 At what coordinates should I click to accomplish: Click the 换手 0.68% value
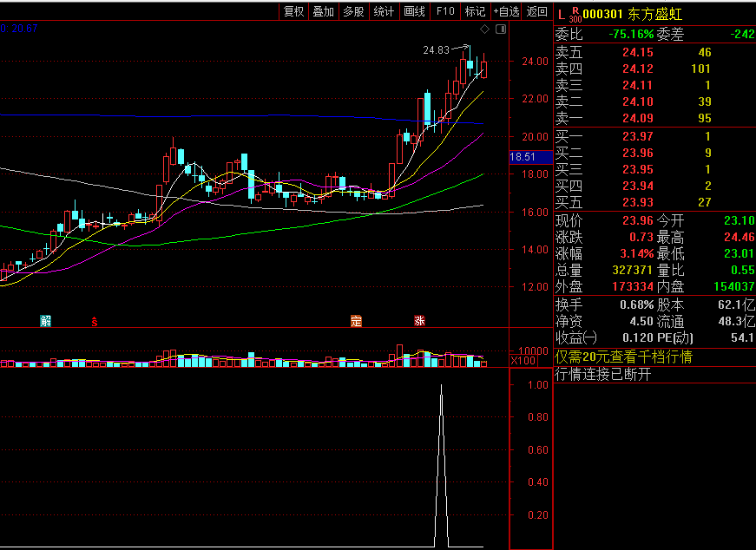pyautogui.click(x=637, y=305)
